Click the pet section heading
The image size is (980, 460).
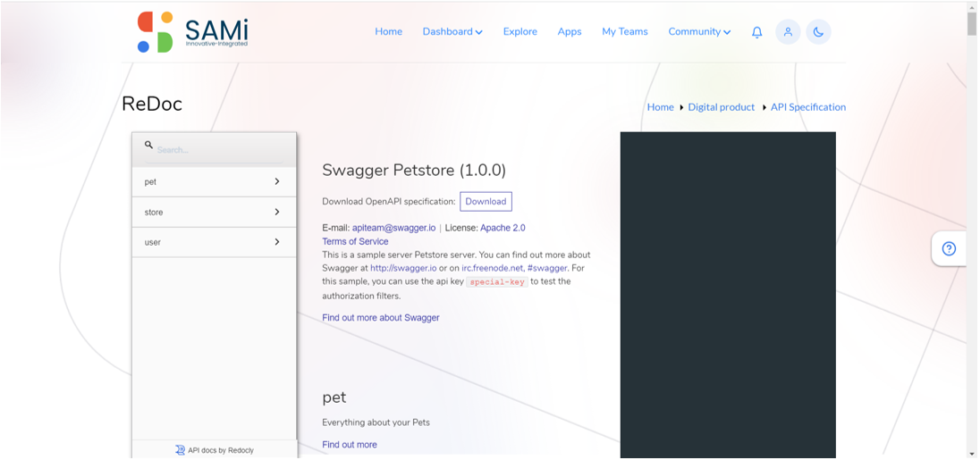[x=334, y=397]
